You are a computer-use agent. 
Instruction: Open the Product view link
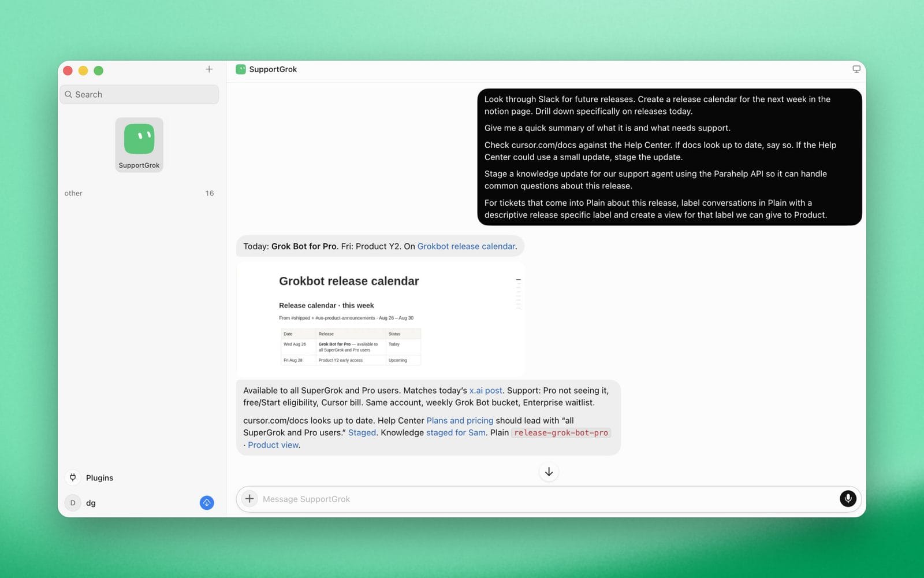[x=273, y=445]
